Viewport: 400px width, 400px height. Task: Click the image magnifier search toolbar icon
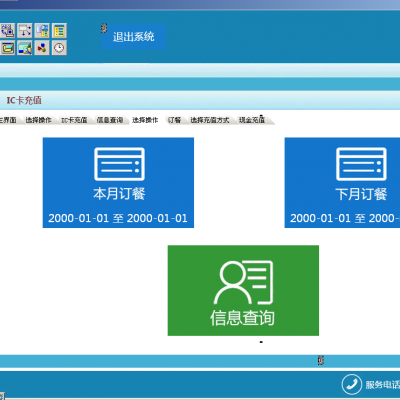[25, 48]
